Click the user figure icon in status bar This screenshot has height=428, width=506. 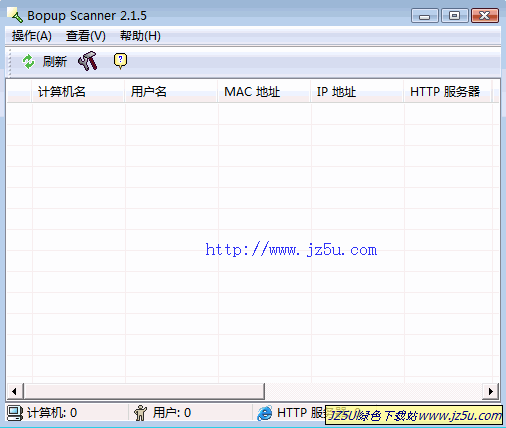(140, 413)
